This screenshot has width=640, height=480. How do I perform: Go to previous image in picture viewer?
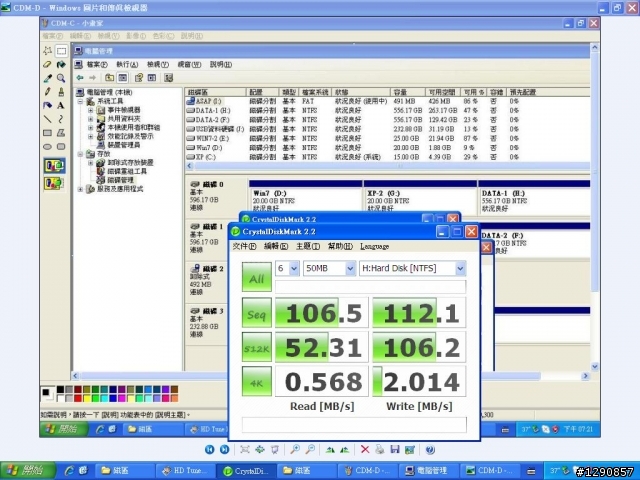pyautogui.click(x=209, y=449)
